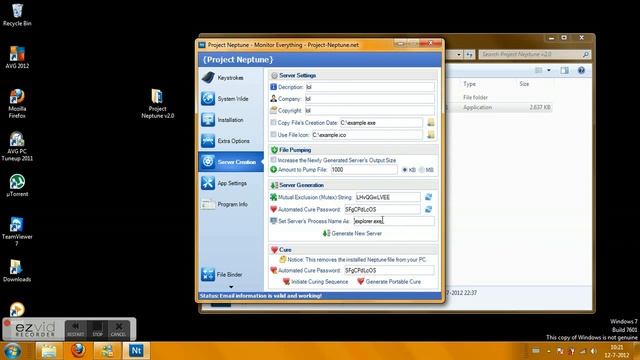The image size is (640, 360).
Task: Open Recycle Bin desktop icon
Action: [17, 15]
